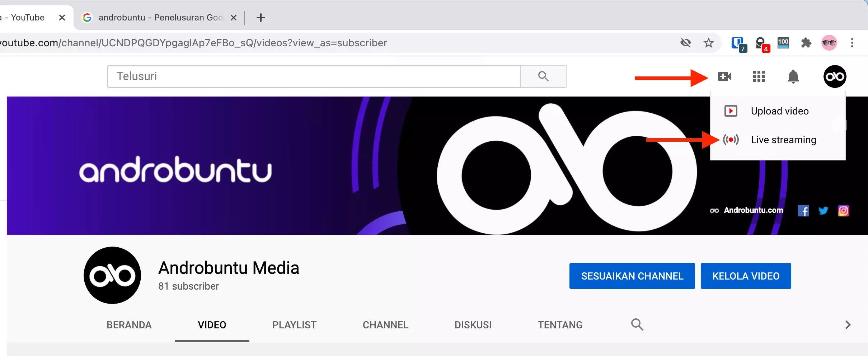The height and width of the screenshot is (356, 868).
Task: Open the account avatar menu
Action: pos(835,76)
